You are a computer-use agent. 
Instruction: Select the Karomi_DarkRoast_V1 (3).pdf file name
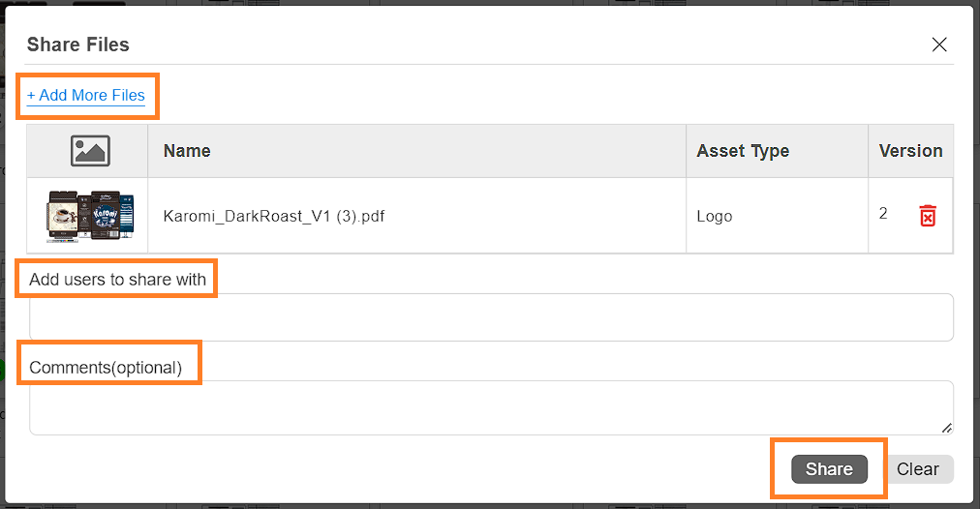point(274,216)
